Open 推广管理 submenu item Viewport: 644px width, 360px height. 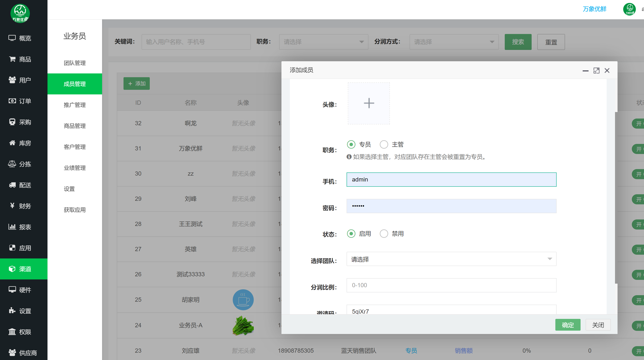click(x=75, y=105)
